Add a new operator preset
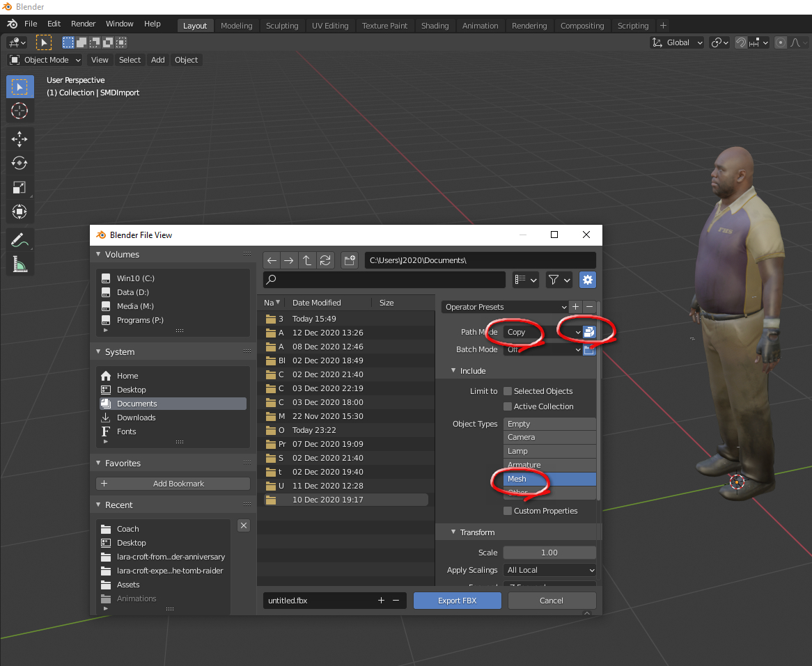 (575, 307)
